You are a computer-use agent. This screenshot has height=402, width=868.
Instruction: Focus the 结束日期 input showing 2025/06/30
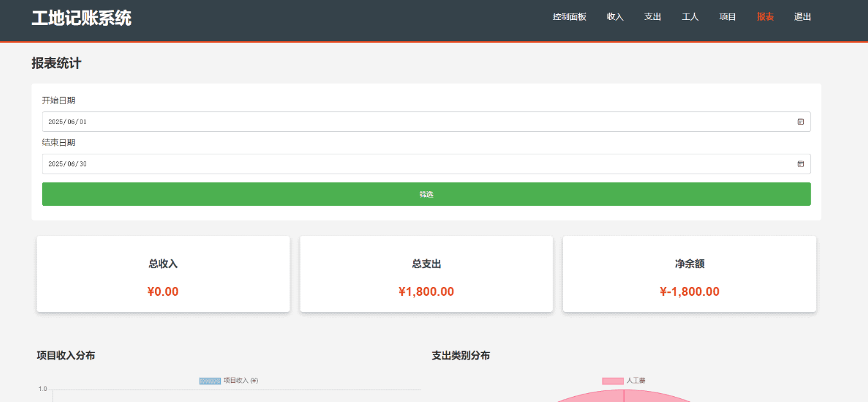426,164
